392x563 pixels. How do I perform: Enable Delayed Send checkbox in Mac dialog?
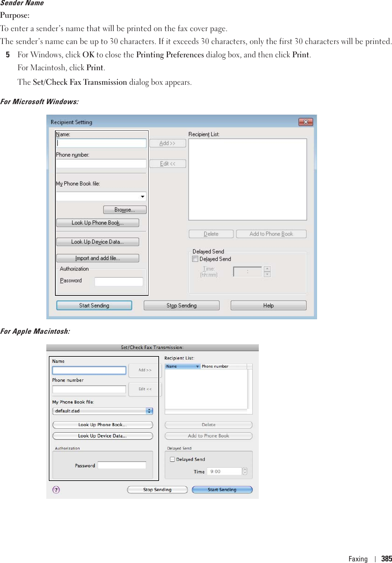tap(172, 459)
